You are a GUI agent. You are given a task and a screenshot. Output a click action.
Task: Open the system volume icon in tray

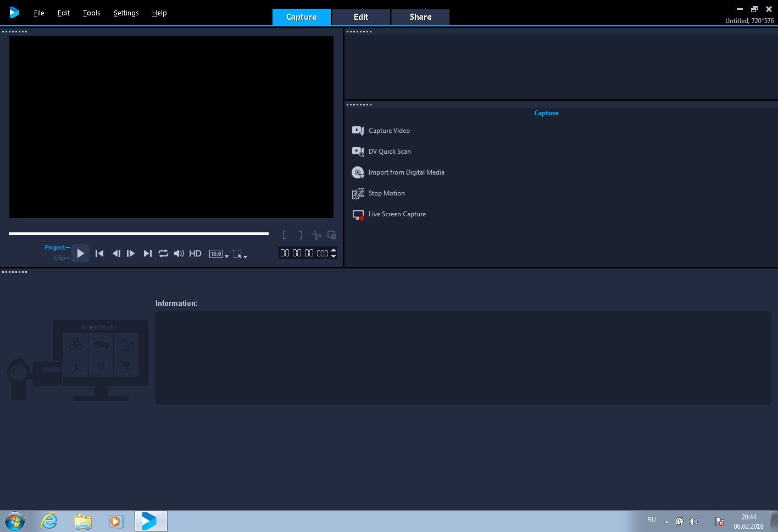[693, 522]
